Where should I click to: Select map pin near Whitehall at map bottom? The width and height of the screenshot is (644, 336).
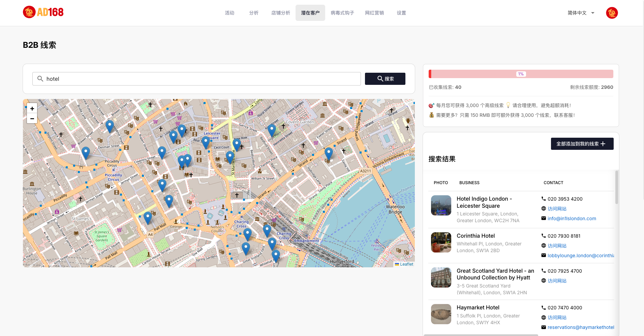click(x=276, y=256)
